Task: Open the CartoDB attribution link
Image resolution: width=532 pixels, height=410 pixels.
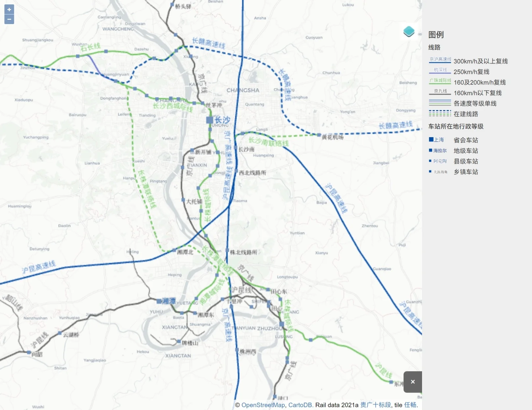Action: [300, 405]
